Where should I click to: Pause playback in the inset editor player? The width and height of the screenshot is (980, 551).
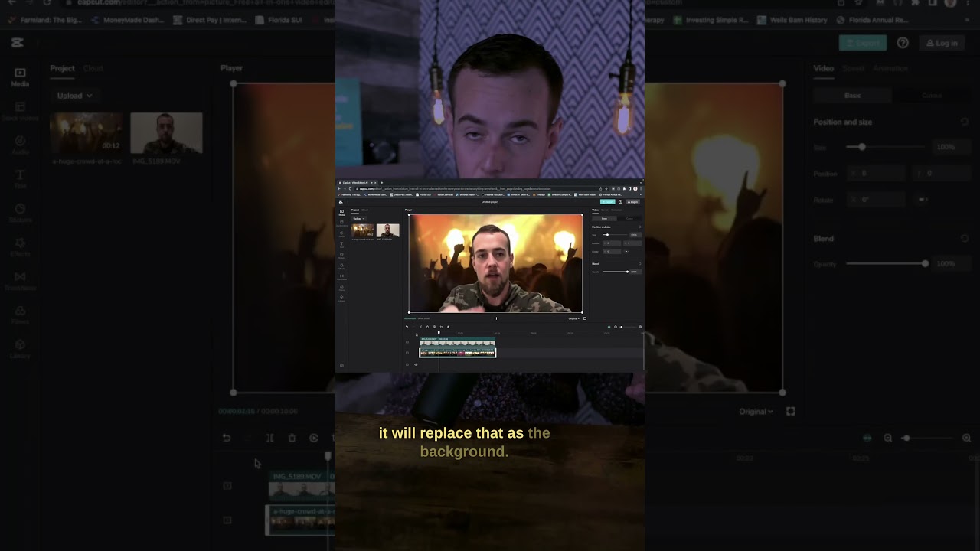click(495, 318)
